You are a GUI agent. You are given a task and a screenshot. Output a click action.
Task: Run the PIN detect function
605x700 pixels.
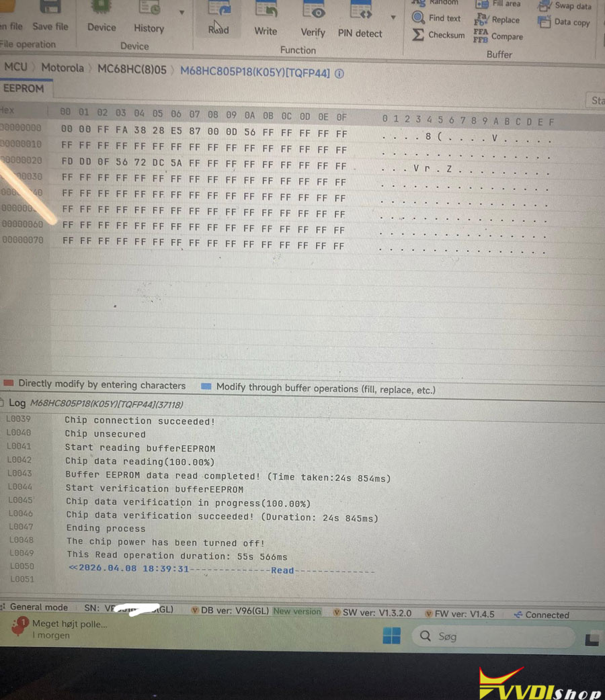(x=360, y=12)
